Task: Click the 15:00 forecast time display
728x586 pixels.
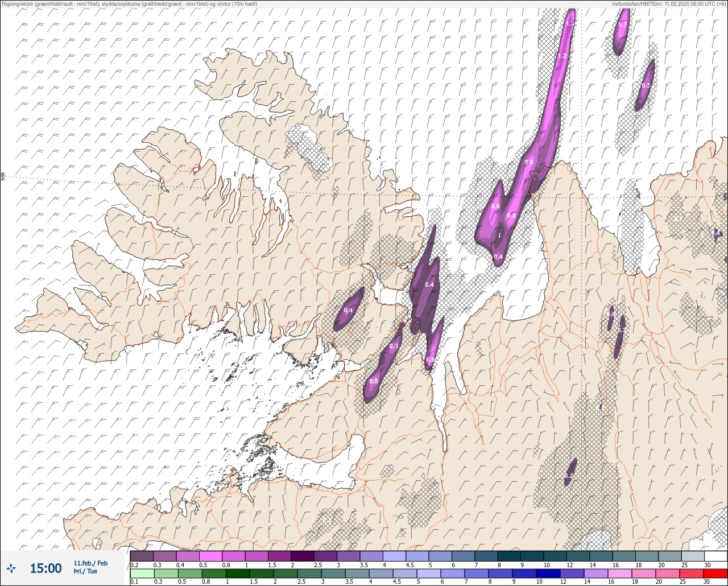Action: [45, 568]
